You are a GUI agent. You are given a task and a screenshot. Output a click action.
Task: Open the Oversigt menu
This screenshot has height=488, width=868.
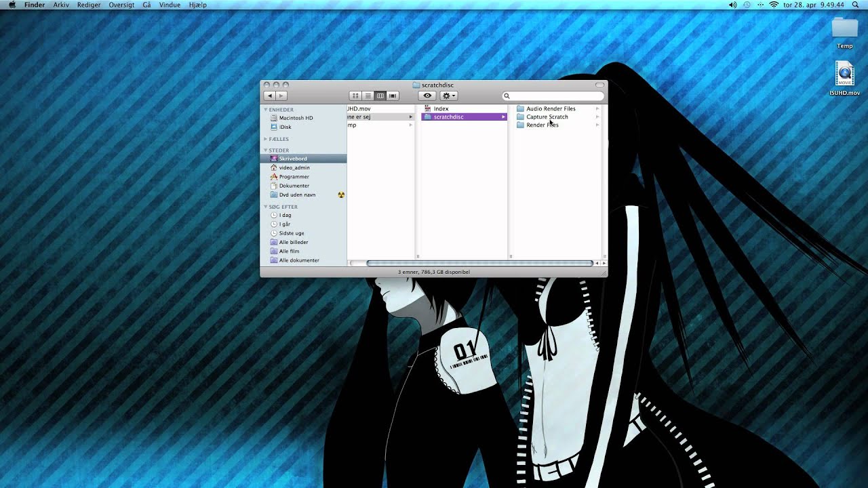click(x=121, y=5)
